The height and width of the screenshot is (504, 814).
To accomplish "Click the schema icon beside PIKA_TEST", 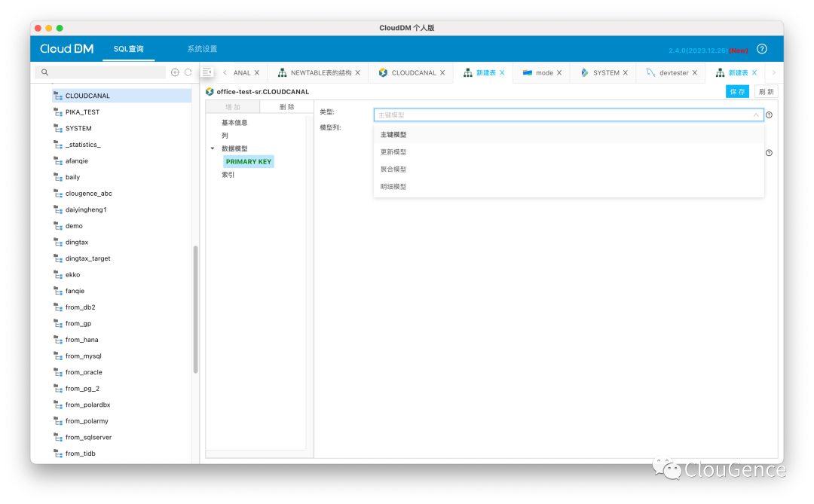I will pos(58,112).
